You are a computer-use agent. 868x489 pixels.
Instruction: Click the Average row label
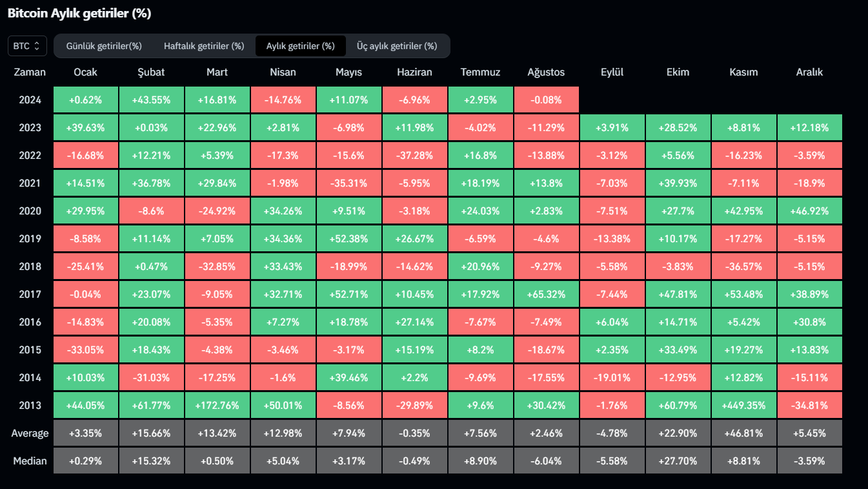pyautogui.click(x=30, y=433)
